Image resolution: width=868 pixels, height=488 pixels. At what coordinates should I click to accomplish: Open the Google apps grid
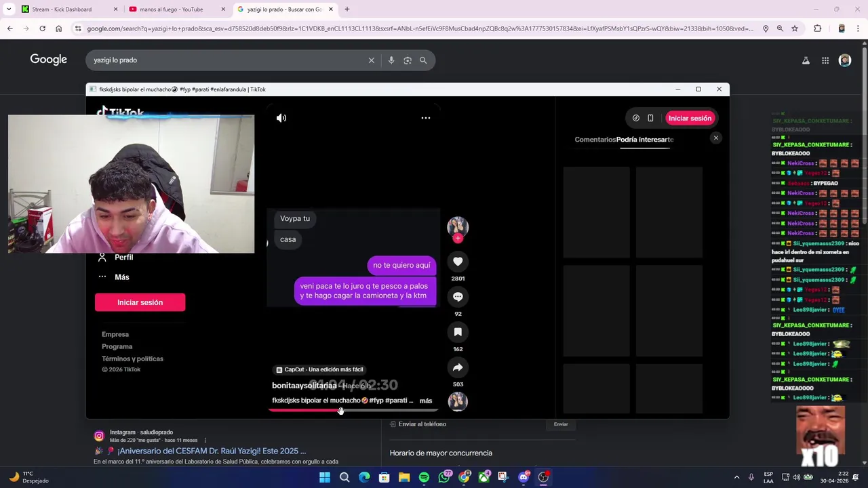click(x=825, y=60)
